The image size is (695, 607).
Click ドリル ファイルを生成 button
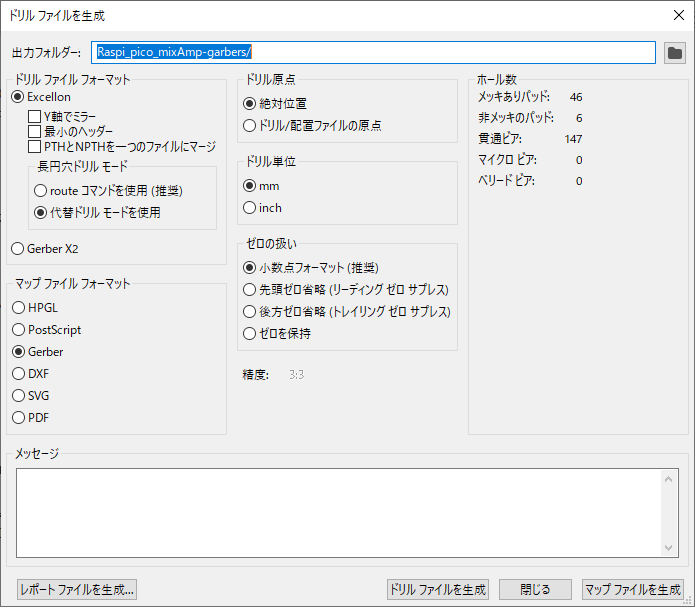[437, 590]
